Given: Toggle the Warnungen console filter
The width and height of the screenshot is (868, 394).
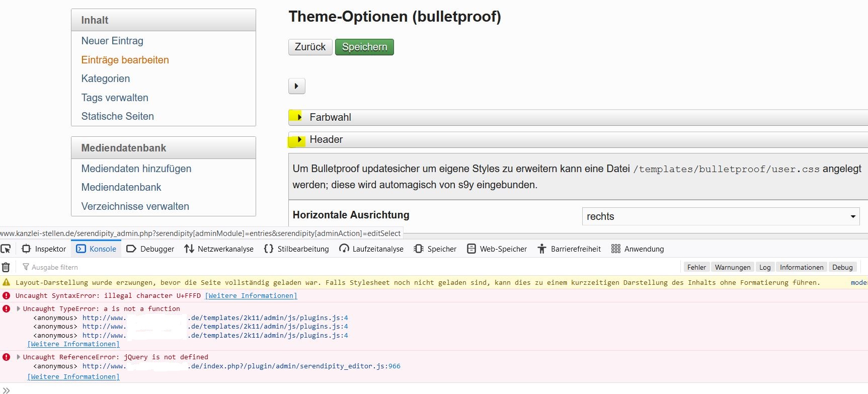Looking at the screenshot, I should [x=733, y=267].
